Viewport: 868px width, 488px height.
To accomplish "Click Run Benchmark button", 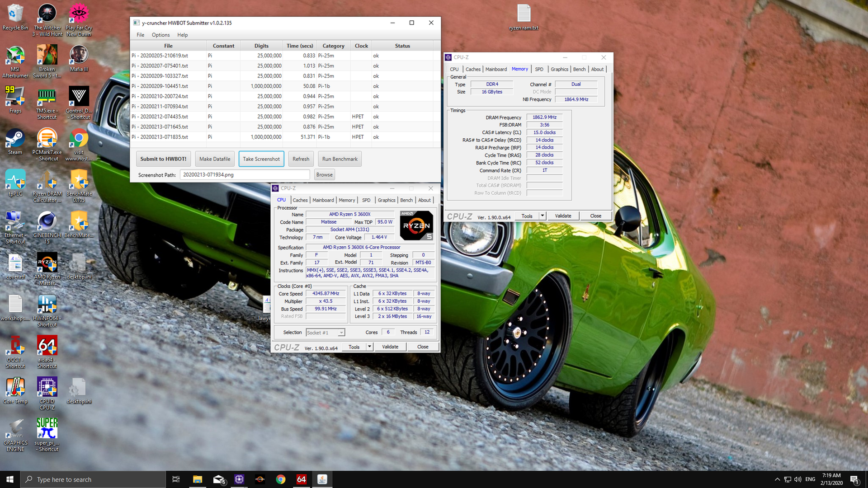I will click(340, 159).
